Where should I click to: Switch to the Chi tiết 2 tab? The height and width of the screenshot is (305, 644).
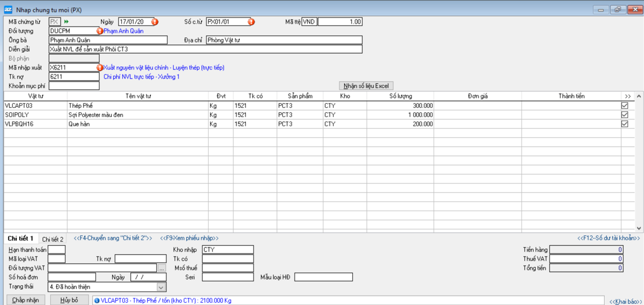click(53, 239)
